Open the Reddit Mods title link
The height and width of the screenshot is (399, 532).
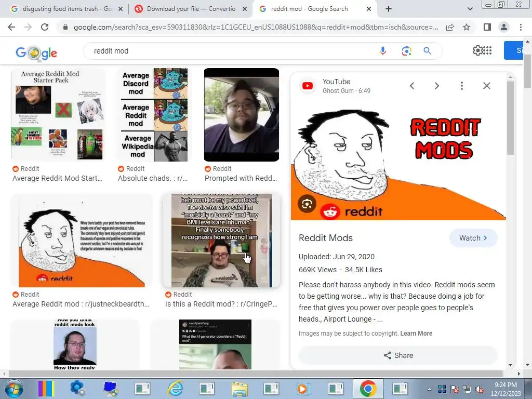click(x=326, y=238)
